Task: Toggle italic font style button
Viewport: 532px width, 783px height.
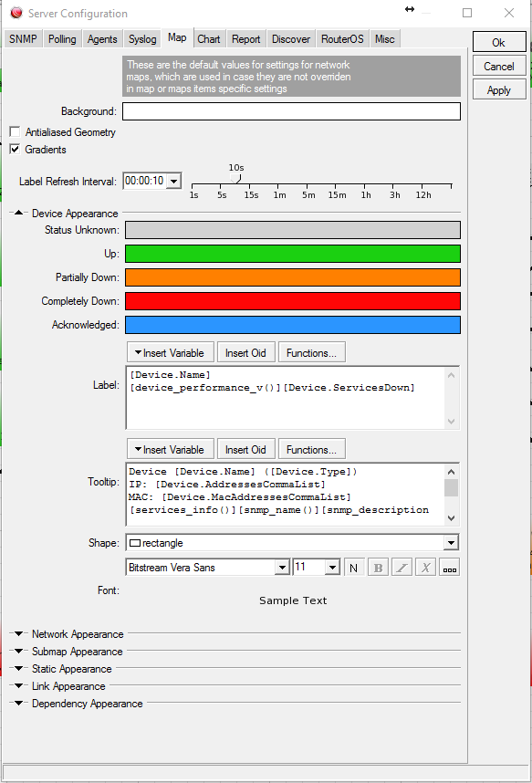Action: [x=402, y=568]
